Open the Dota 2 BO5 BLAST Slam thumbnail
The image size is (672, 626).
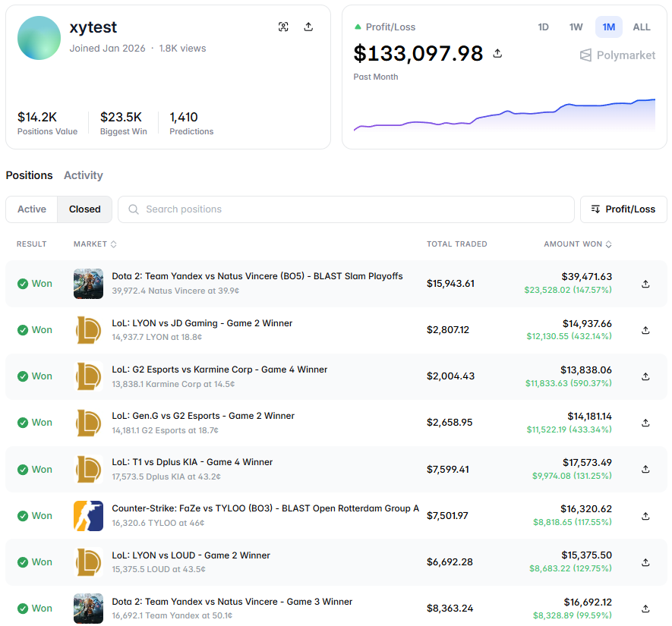point(88,284)
